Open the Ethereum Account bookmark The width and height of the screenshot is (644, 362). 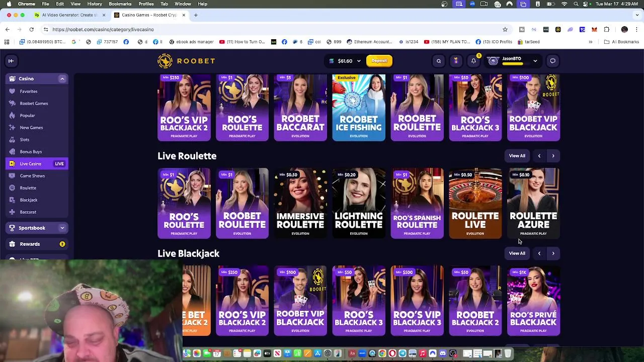click(x=369, y=42)
